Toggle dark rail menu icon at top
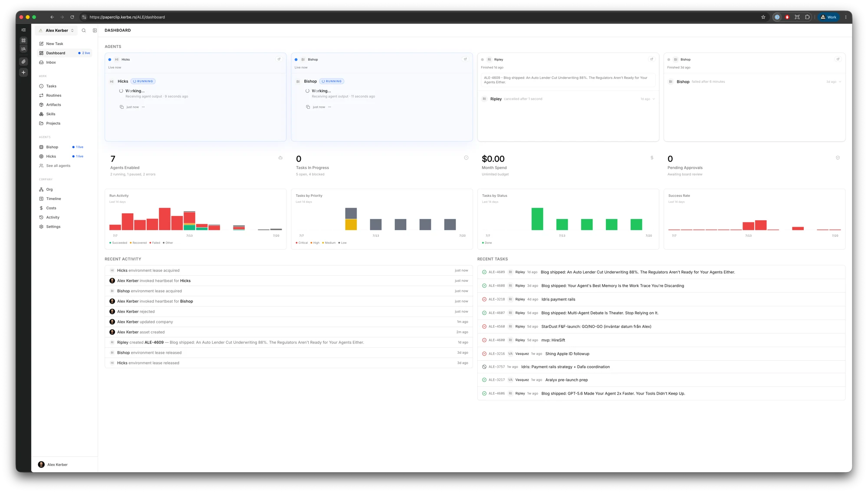The width and height of the screenshot is (868, 493). click(x=23, y=30)
